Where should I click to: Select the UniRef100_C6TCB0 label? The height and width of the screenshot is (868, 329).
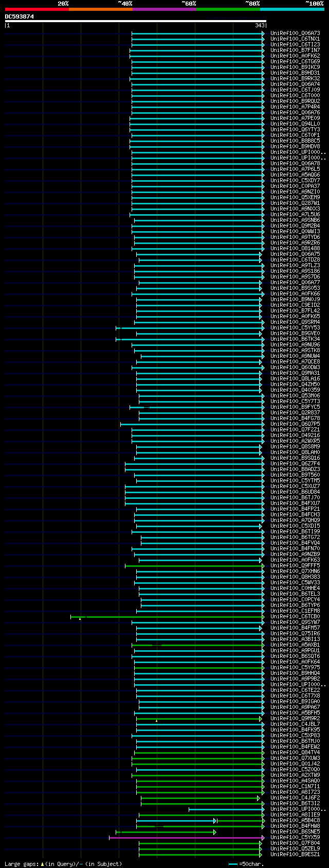295,617
